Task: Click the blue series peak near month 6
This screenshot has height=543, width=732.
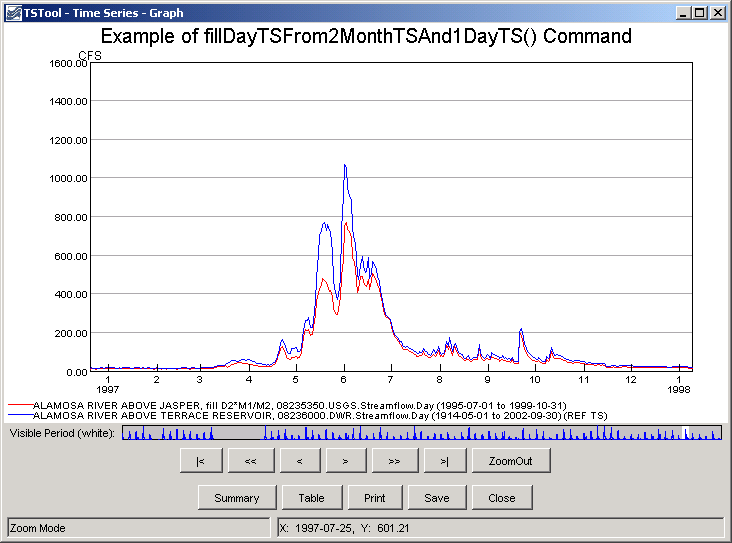Action: [345, 165]
